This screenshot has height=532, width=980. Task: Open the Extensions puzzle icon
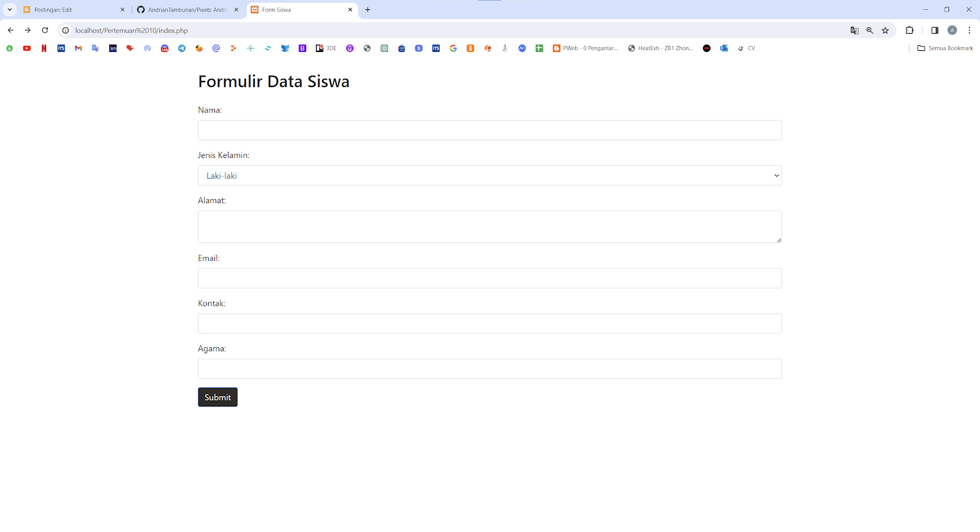(x=910, y=31)
